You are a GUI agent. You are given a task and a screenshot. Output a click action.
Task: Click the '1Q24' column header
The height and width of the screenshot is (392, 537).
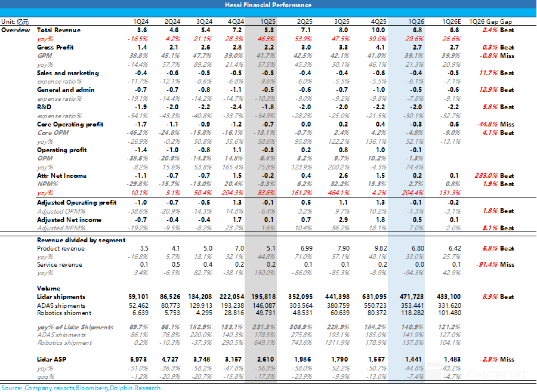pos(141,21)
